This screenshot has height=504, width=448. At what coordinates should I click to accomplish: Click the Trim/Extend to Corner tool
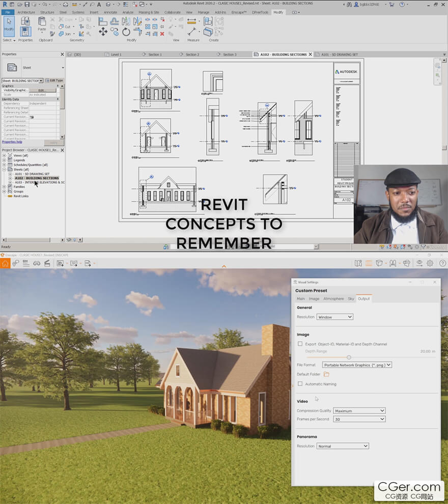(x=137, y=32)
